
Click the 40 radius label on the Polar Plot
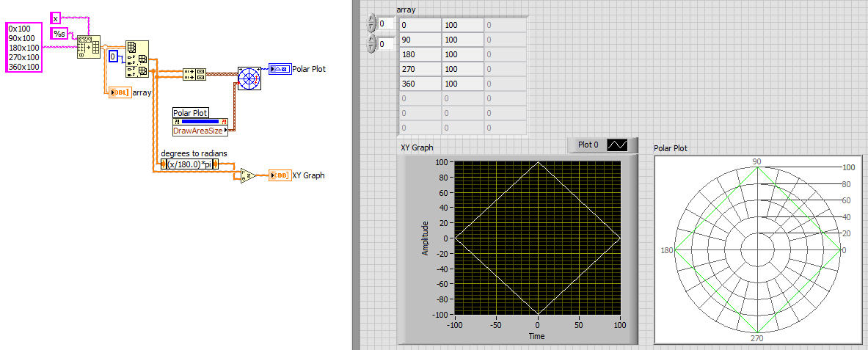pos(846,216)
